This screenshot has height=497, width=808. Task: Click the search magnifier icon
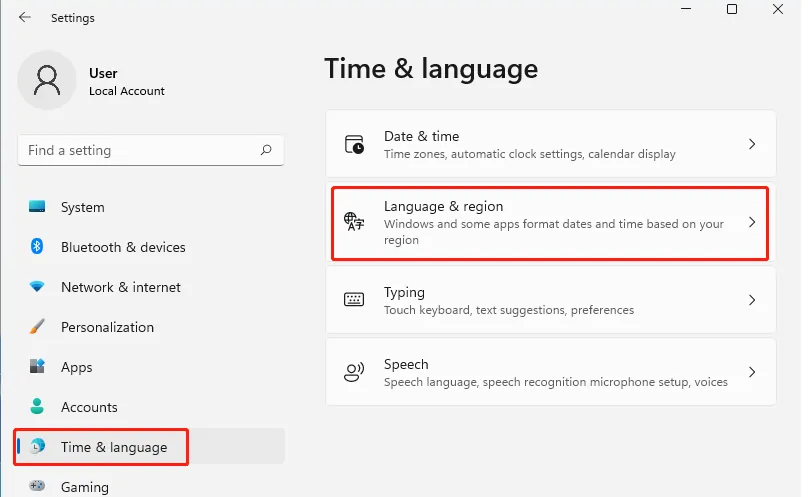[x=266, y=150]
